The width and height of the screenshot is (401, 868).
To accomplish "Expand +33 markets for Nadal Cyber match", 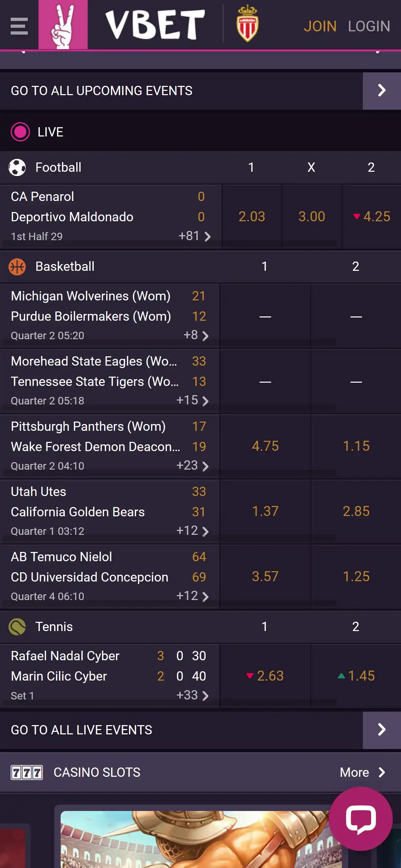I will click(x=192, y=695).
